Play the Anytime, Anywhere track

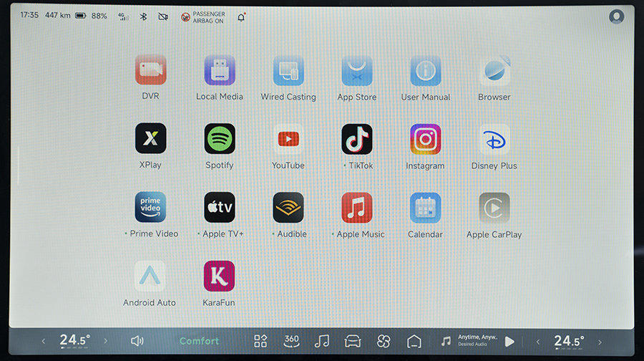[x=509, y=341]
